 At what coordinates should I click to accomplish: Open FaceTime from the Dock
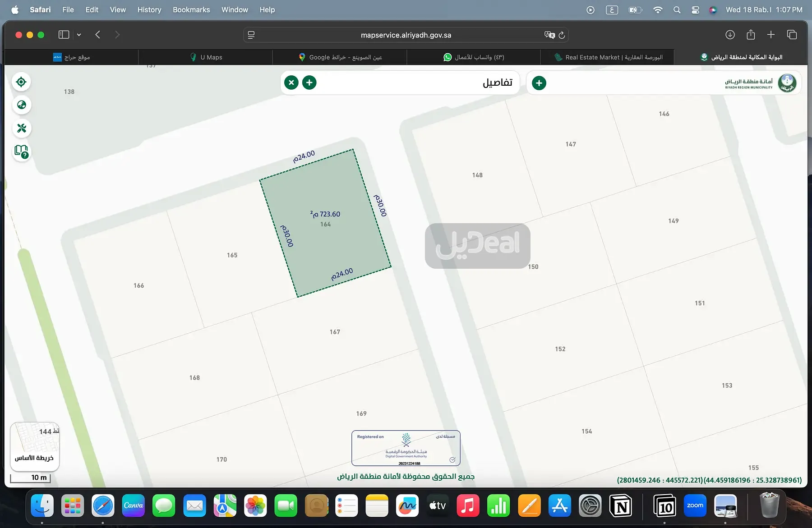coord(286,505)
